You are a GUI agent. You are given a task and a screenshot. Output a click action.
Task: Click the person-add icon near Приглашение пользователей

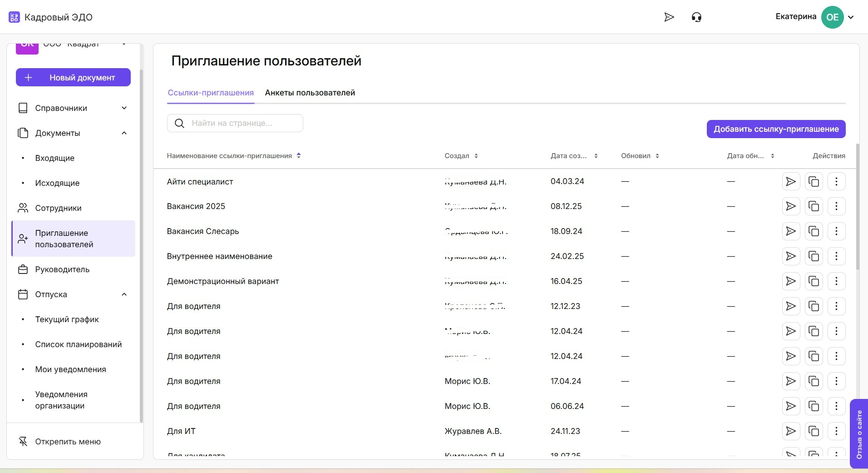pyautogui.click(x=23, y=238)
